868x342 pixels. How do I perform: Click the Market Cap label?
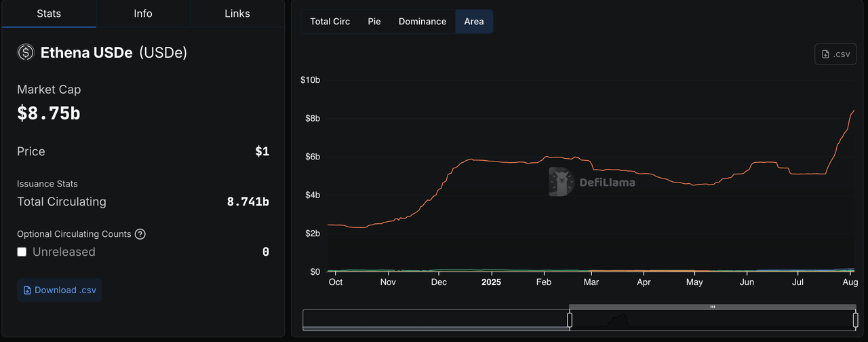(49, 90)
